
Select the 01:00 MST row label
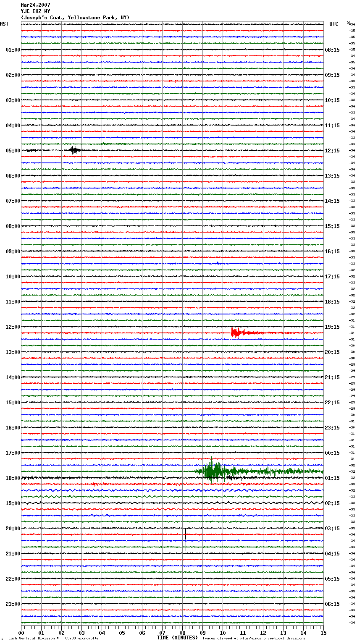13,50
